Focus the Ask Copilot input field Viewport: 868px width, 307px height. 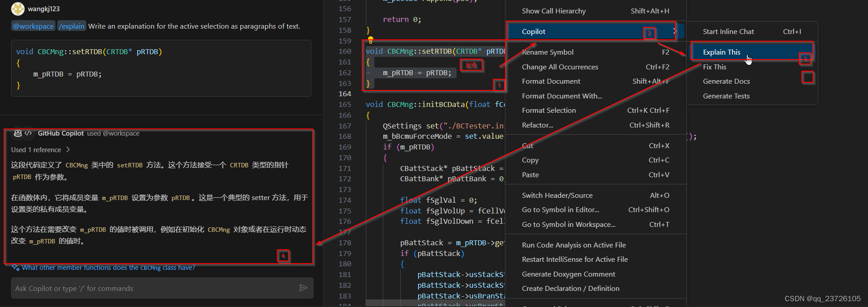[x=156, y=288]
